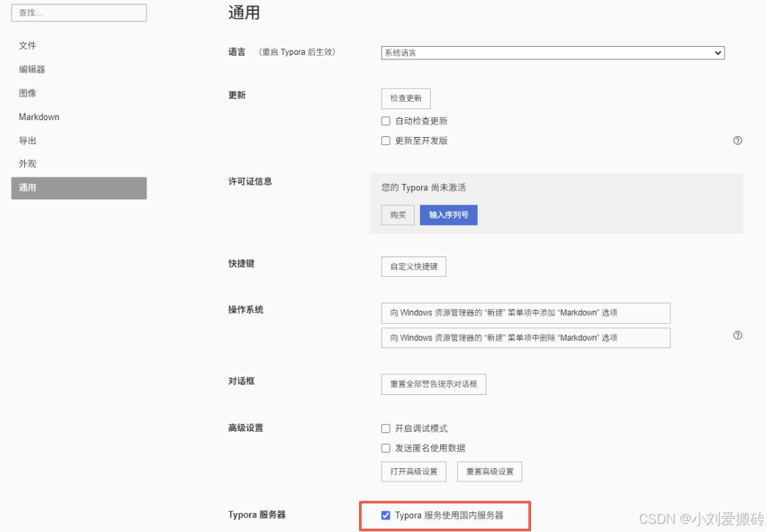Image resolution: width=767 pixels, height=532 pixels.
Task: Click button to delete Markdown from 新建 menu
Action: [526, 338]
